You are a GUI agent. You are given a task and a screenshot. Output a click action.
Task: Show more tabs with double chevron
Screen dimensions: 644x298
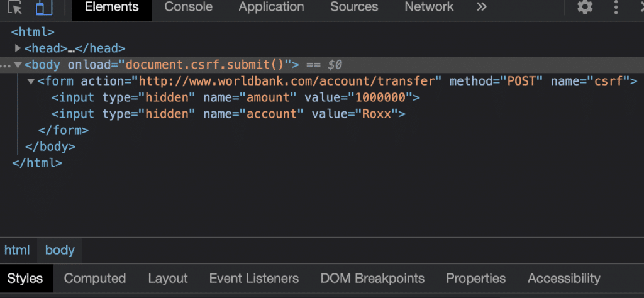[x=482, y=7]
